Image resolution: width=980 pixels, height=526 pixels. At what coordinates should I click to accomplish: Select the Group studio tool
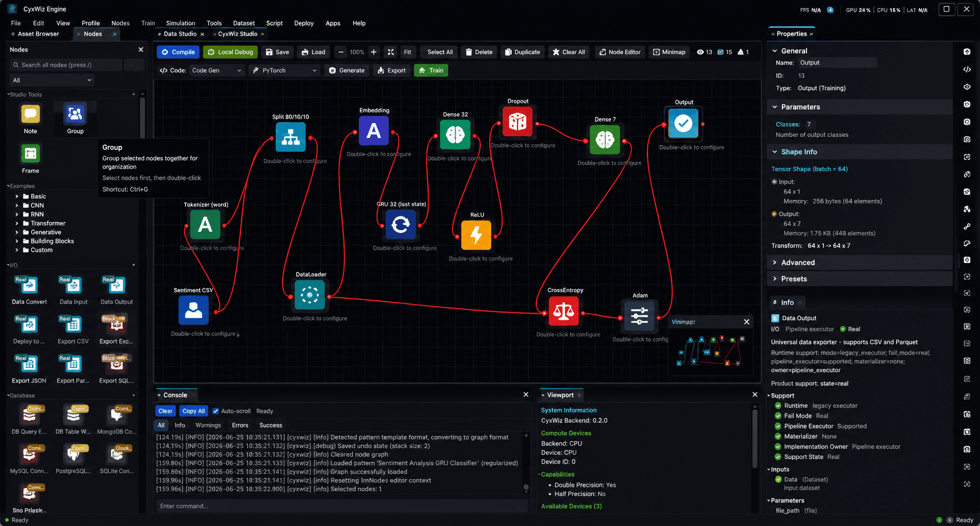tap(75, 114)
